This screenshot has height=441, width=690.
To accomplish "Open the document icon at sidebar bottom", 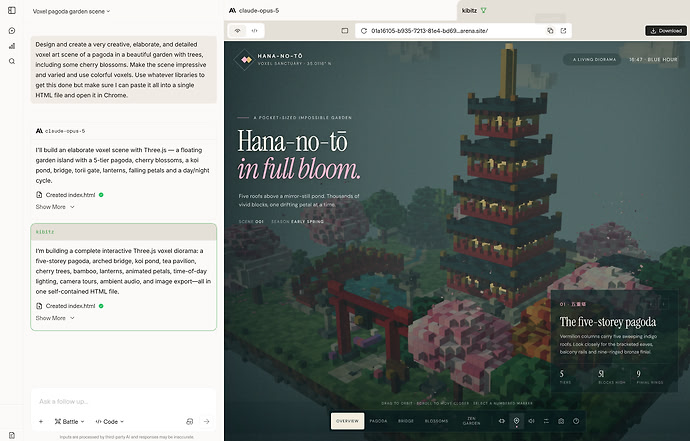I will click(x=12, y=435).
